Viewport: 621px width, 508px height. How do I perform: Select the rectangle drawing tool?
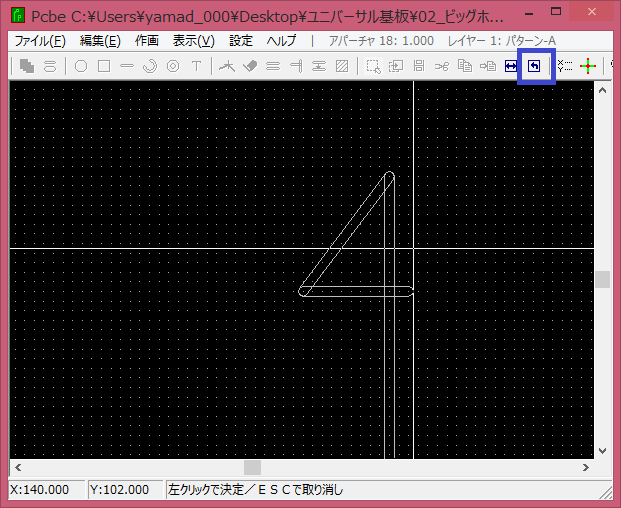click(104, 66)
